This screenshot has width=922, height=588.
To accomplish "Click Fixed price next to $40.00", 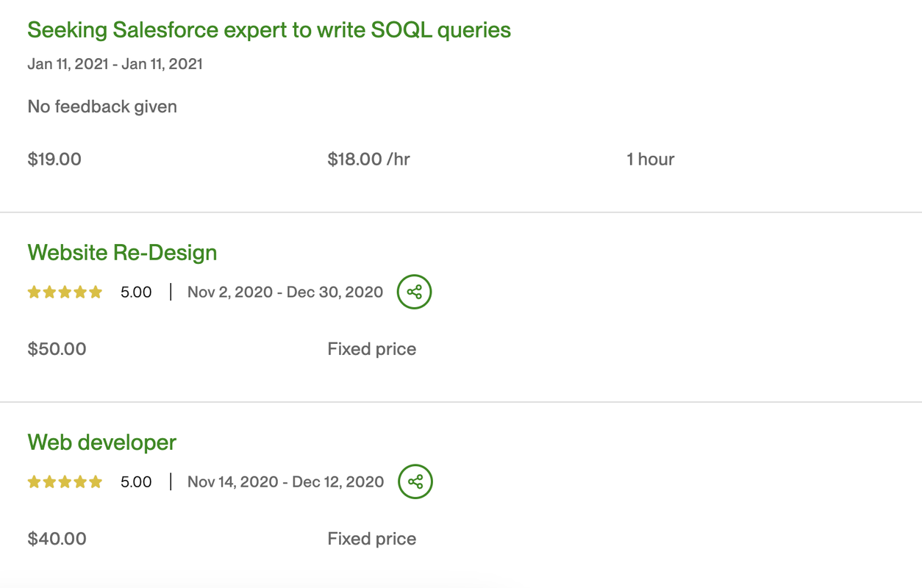I will [371, 539].
